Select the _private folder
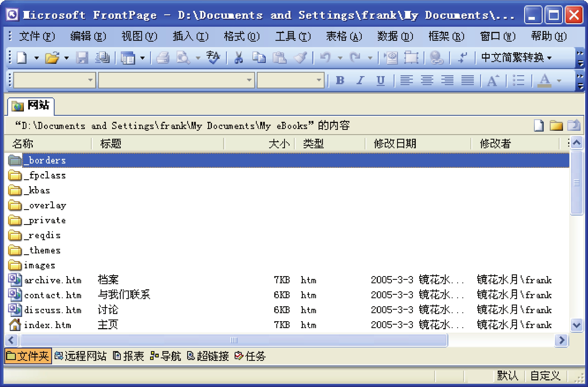This screenshot has height=387, width=588. click(37, 220)
